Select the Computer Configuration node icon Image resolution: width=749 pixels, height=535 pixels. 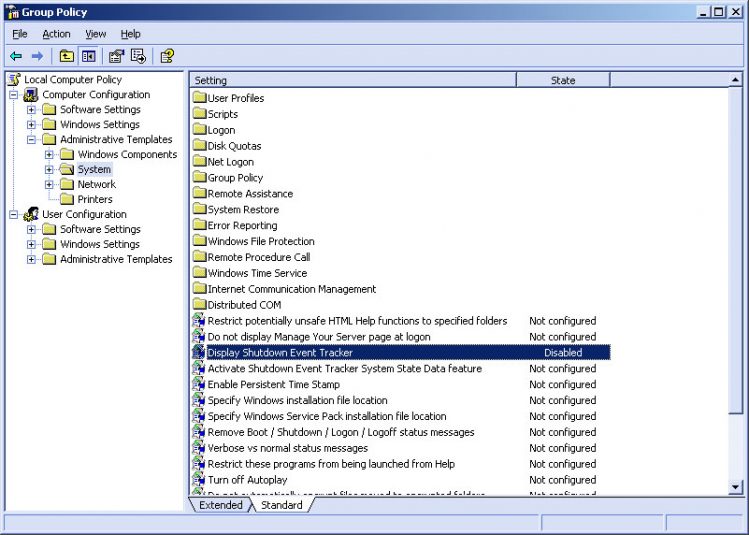click(x=31, y=95)
